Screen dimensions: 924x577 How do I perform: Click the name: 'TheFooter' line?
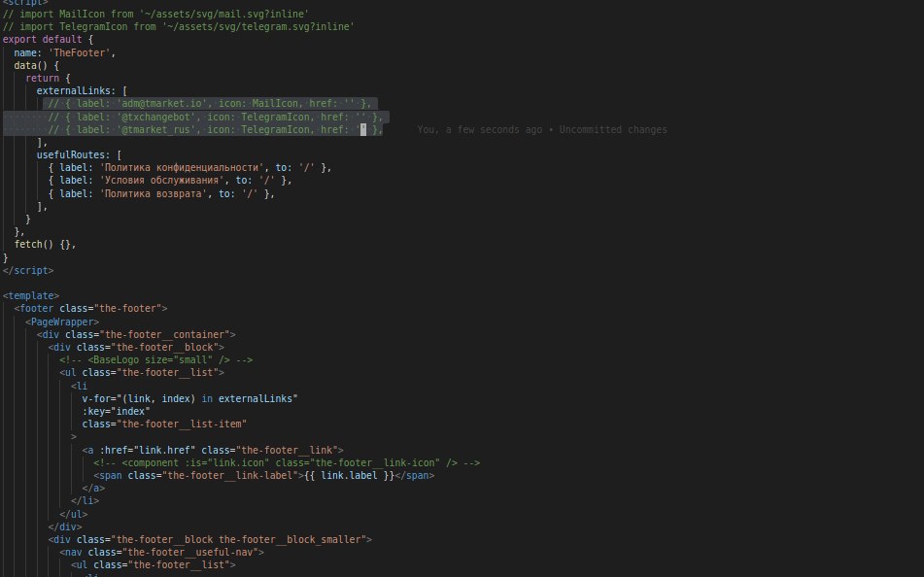coord(65,52)
